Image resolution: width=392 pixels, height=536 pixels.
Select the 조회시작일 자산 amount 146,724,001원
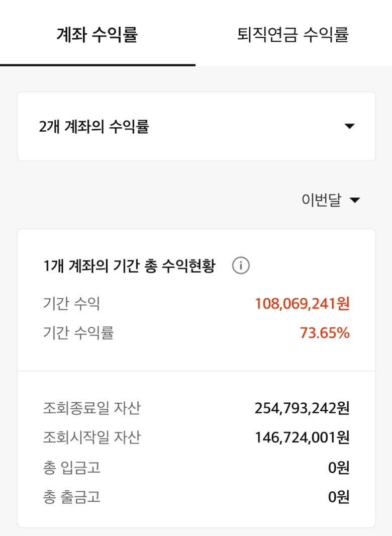(x=302, y=437)
